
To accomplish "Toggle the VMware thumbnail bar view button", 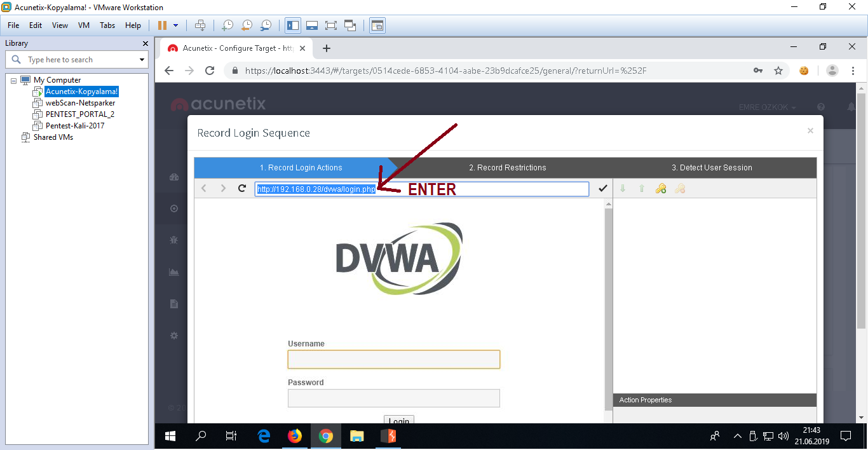I will tap(311, 25).
